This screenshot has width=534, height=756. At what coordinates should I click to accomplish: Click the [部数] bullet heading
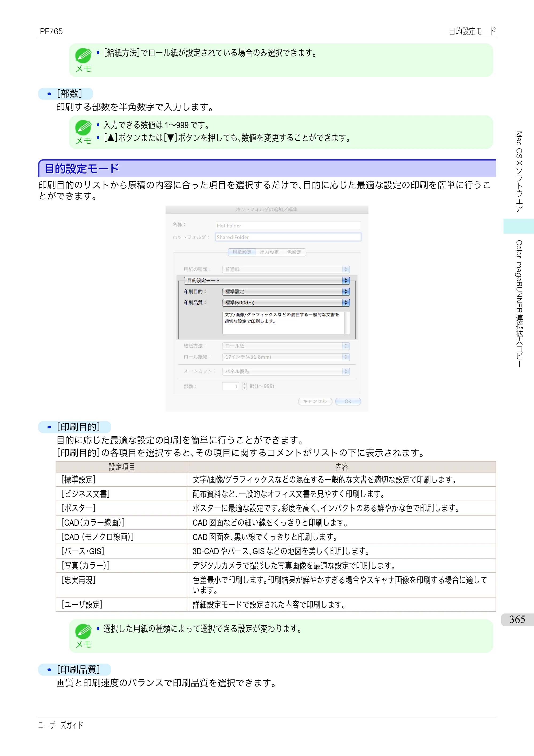(x=69, y=94)
